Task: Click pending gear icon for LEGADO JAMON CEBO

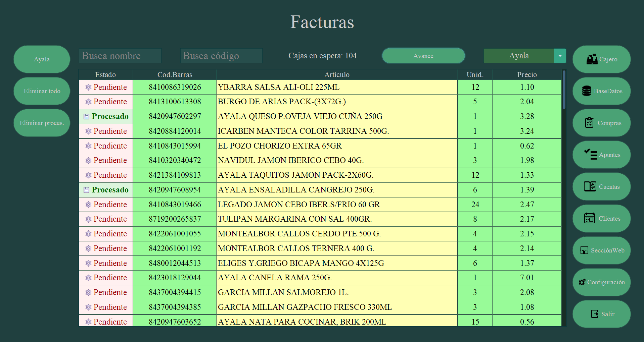Action: point(88,205)
